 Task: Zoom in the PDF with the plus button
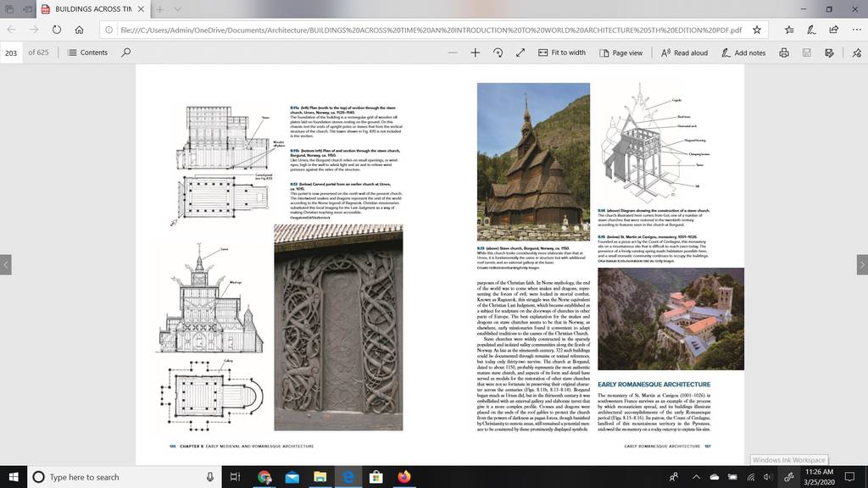(x=475, y=53)
